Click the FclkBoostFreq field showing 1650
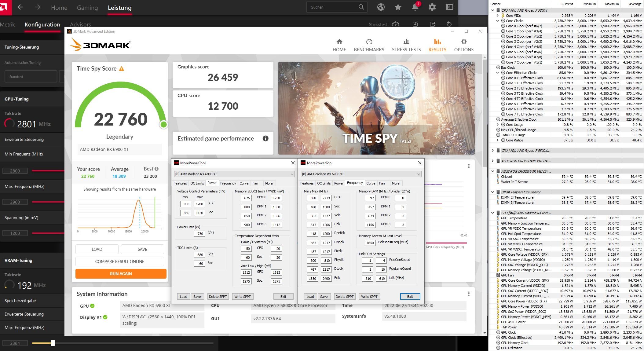 tap(370, 243)
